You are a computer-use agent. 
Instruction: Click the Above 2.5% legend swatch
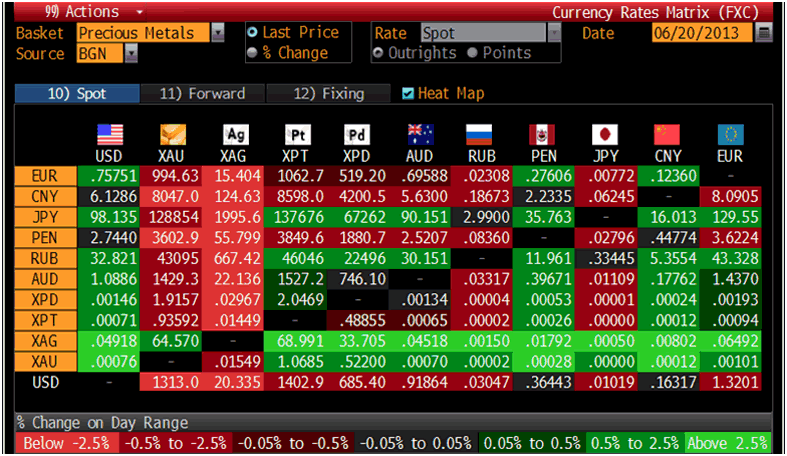click(x=727, y=443)
